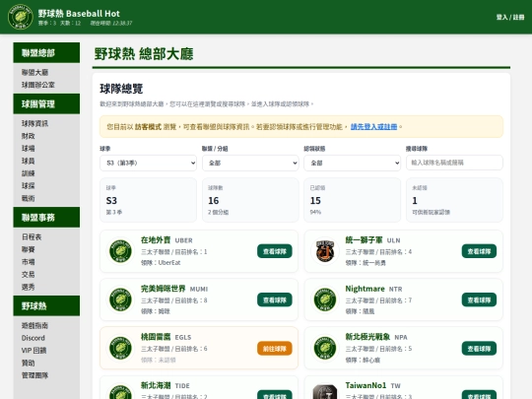Viewport: 532px width, 399px height.
Task: Open 選秀 in the sidebar
Action: pos(29,287)
